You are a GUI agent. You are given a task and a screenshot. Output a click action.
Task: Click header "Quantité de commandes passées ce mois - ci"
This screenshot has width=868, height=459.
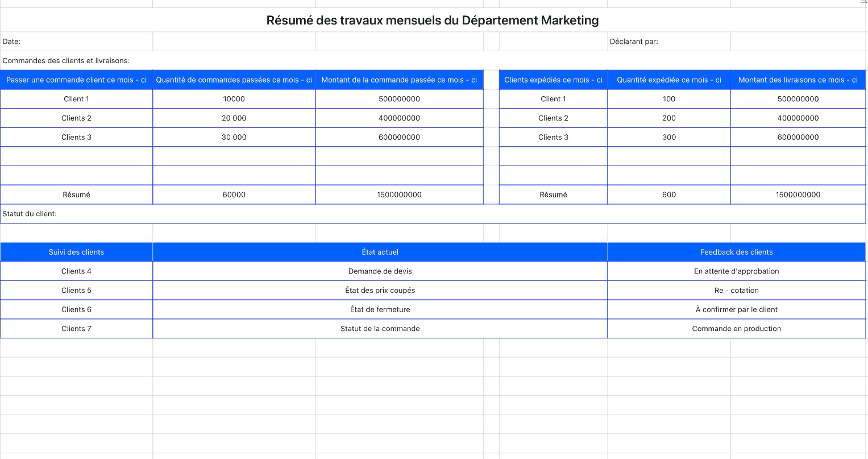[x=234, y=80]
